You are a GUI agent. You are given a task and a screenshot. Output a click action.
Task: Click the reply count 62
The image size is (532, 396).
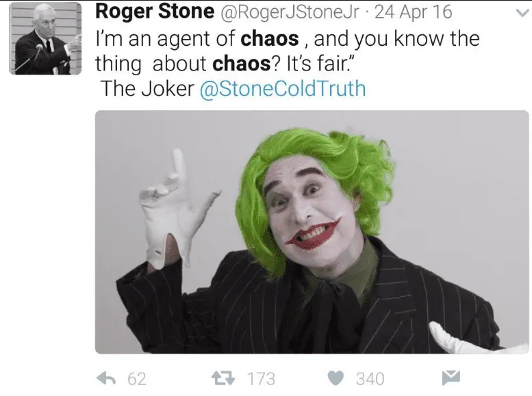[137, 378]
